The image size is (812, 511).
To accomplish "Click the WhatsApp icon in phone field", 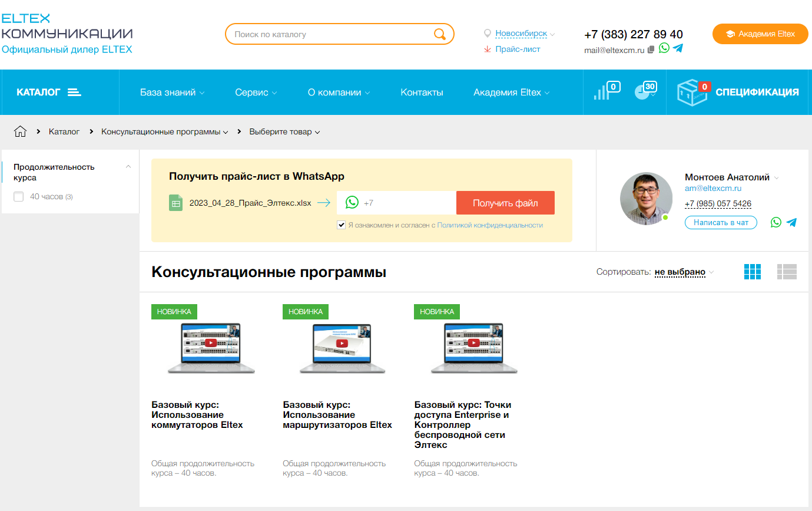I will pyautogui.click(x=352, y=203).
